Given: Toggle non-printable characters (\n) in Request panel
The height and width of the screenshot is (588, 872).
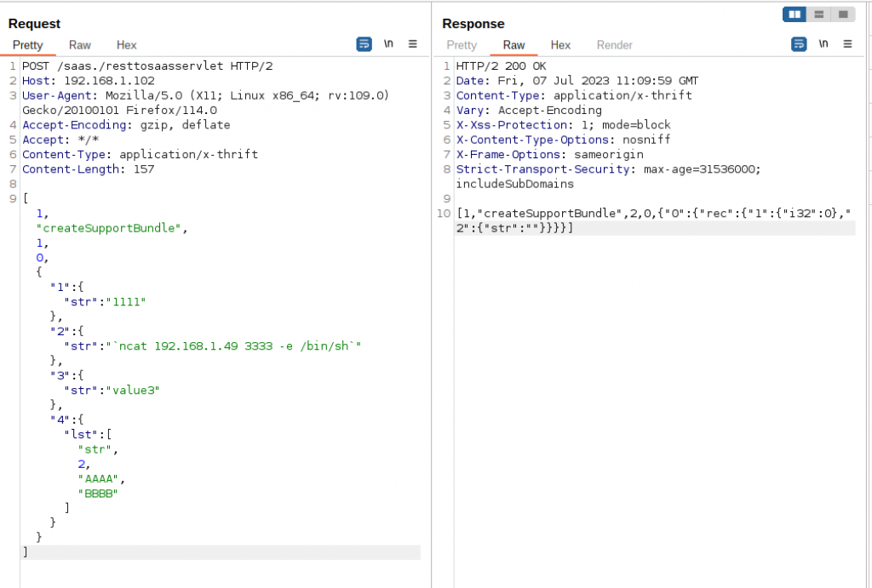Looking at the screenshot, I should tap(389, 44).
